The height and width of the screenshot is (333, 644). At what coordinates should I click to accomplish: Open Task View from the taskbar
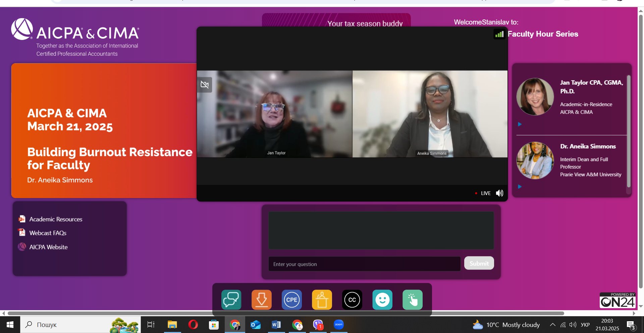(x=151, y=325)
